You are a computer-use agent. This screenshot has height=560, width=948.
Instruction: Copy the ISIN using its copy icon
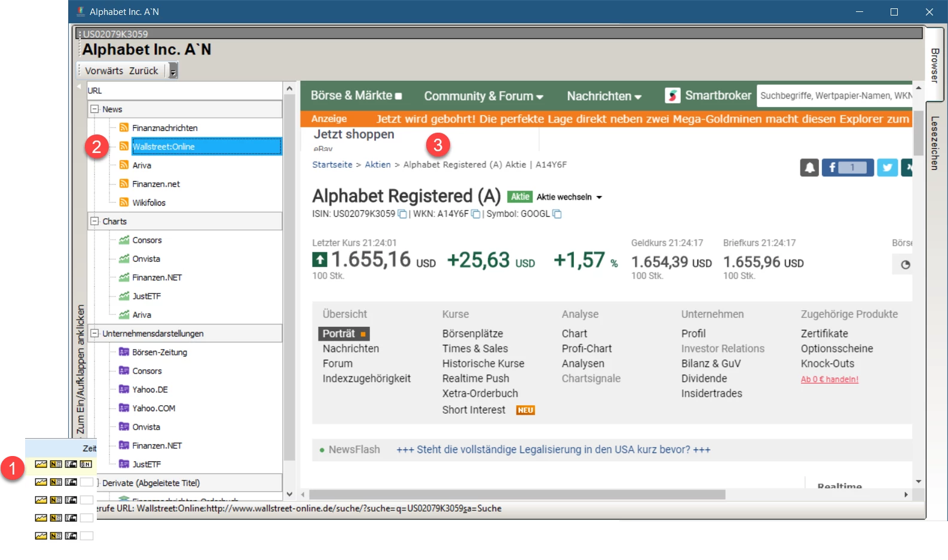click(x=402, y=214)
